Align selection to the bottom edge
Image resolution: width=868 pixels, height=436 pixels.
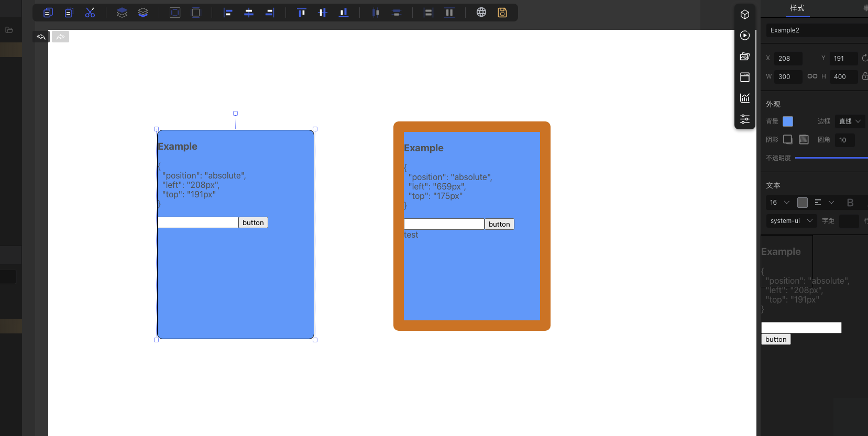tap(344, 13)
